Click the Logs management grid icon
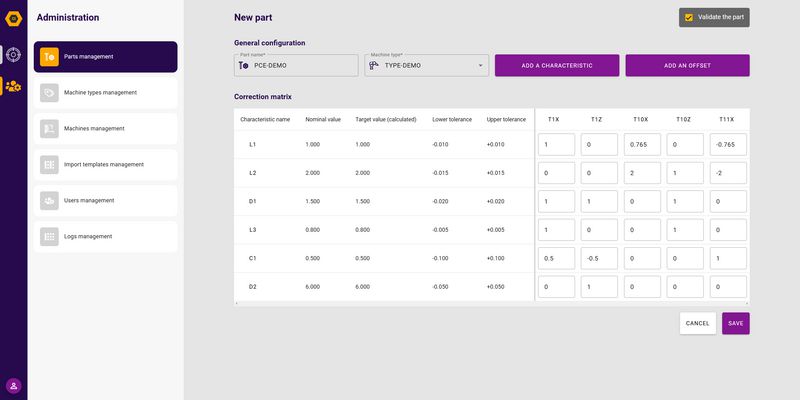 49,237
